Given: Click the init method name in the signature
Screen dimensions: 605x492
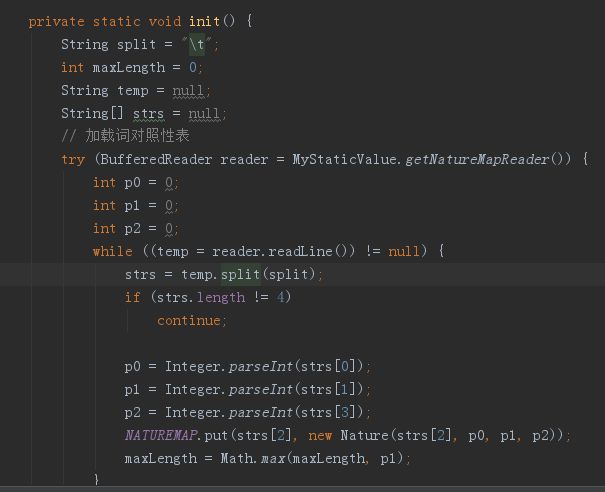Looking at the screenshot, I should coord(204,21).
